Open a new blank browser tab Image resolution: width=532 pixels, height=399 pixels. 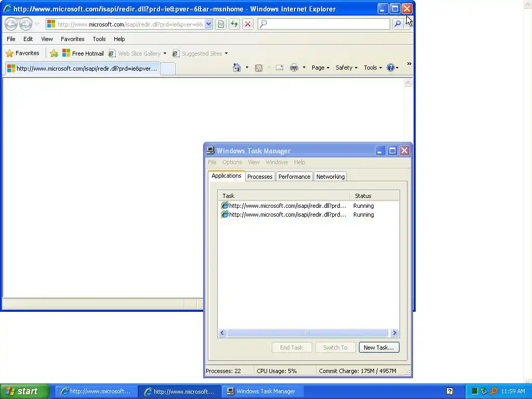(x=168, y=69)
